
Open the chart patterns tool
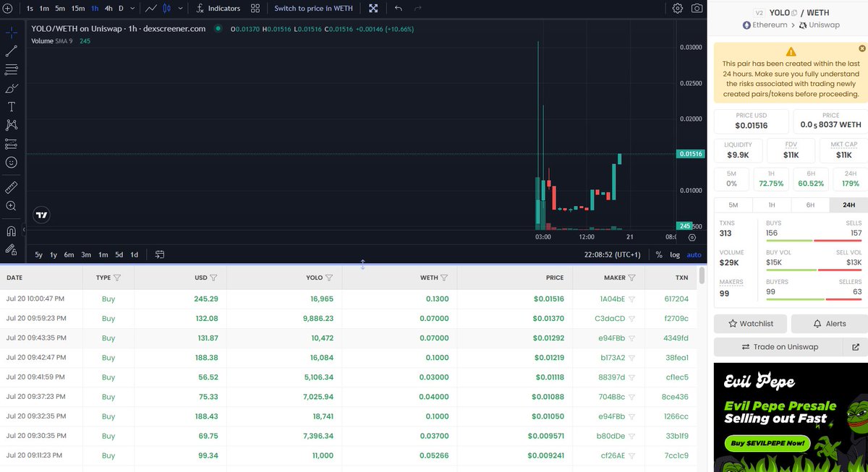coord(12,126)
